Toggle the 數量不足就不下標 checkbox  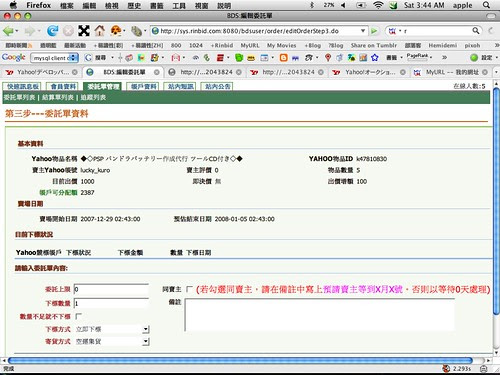78,316
